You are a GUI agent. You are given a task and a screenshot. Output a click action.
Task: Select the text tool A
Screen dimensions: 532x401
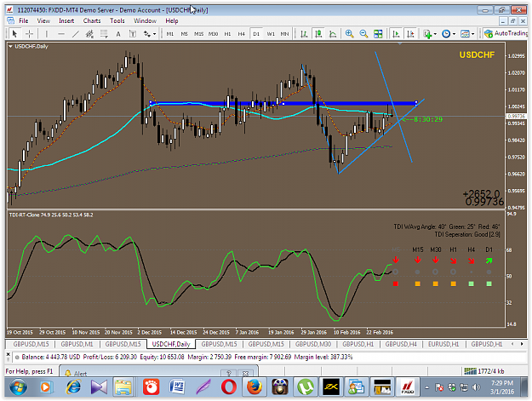click(118, 33)
